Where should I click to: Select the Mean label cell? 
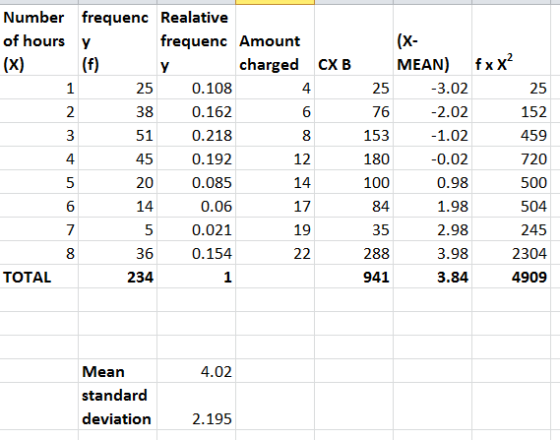118,371
